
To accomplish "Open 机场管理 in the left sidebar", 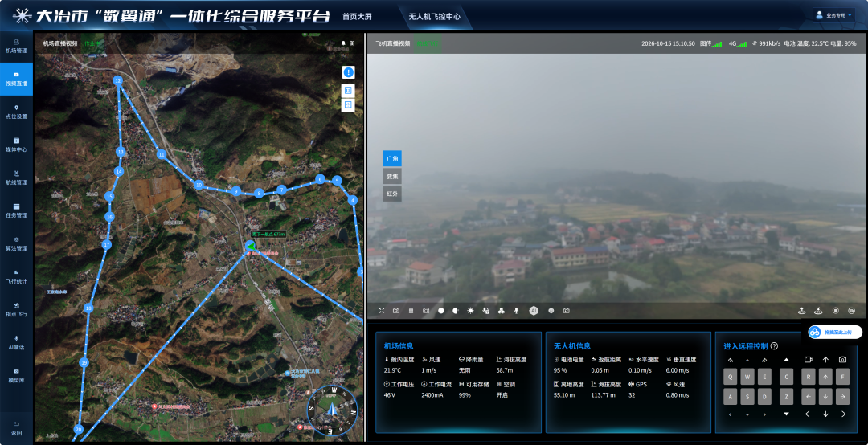I will 16,46.
